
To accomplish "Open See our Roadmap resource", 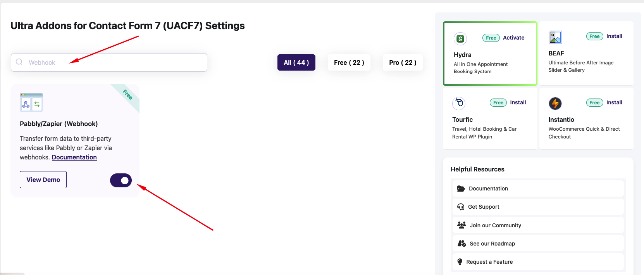I will point(492,243).
